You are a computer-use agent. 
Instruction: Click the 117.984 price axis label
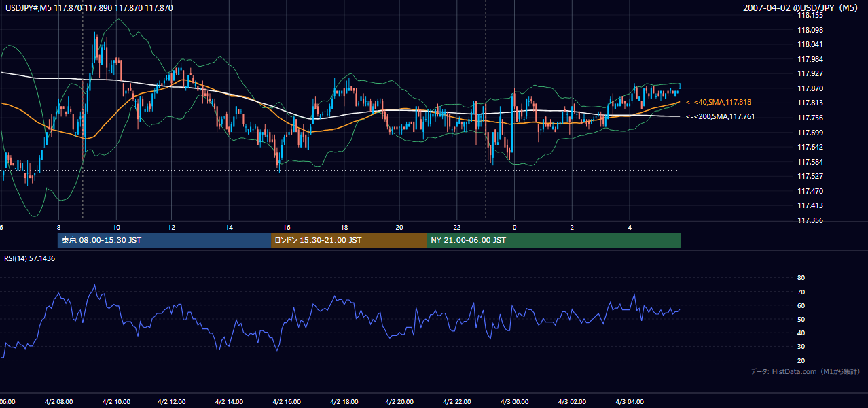click(x=809, y=59)
